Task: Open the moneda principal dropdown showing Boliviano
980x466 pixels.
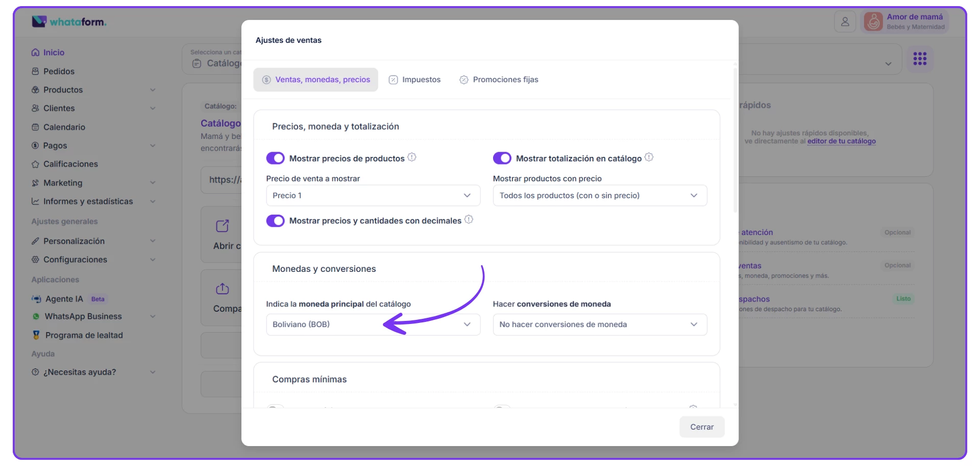Action: point(373,324)
